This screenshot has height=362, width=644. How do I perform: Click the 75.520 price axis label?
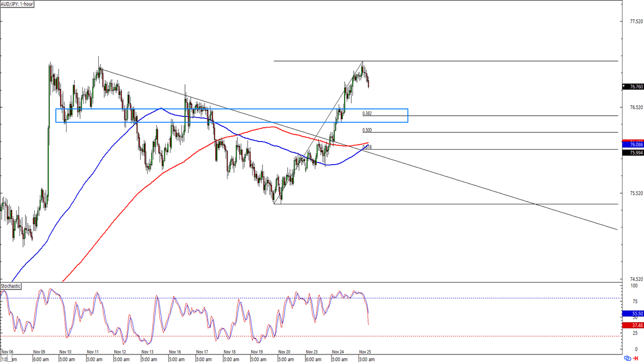pos(636,193)
